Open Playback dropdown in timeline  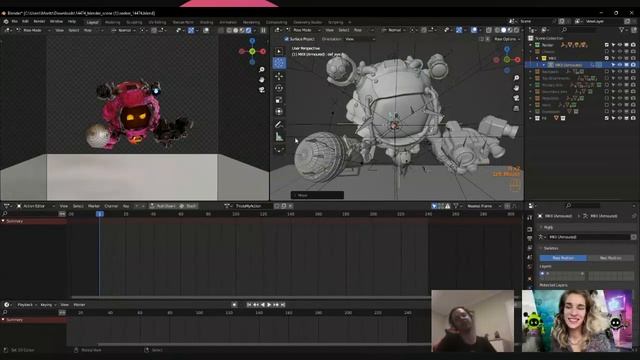(27, 305)
